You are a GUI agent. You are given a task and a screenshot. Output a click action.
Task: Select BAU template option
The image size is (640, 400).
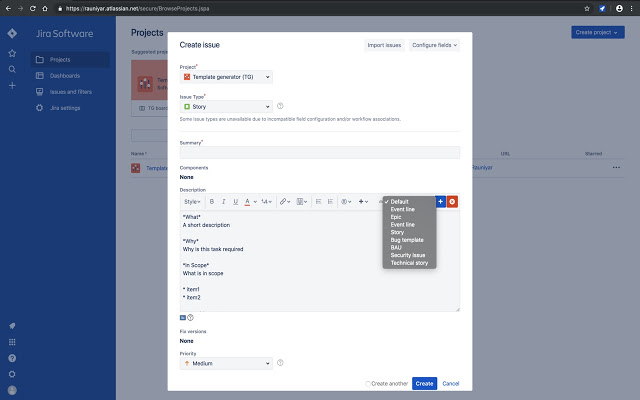[x=396, y=248]
